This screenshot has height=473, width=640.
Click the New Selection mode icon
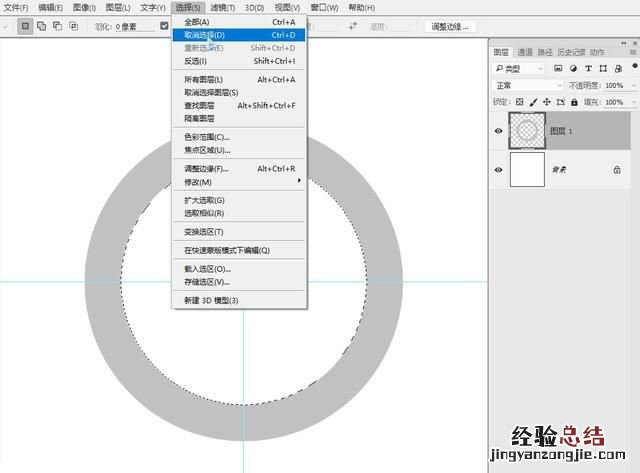[26, 26]
